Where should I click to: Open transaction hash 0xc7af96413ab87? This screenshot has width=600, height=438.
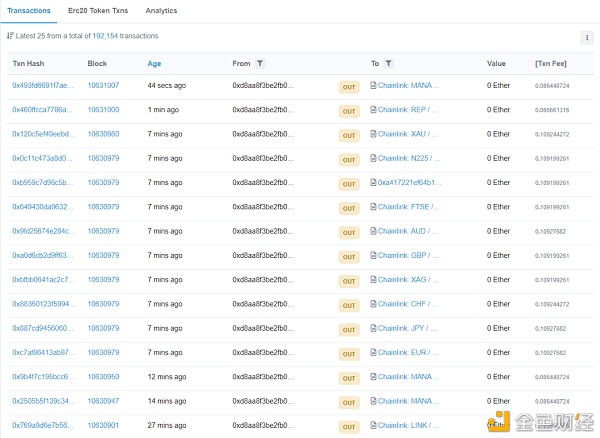pyautogui.click(x=44, y=352)
